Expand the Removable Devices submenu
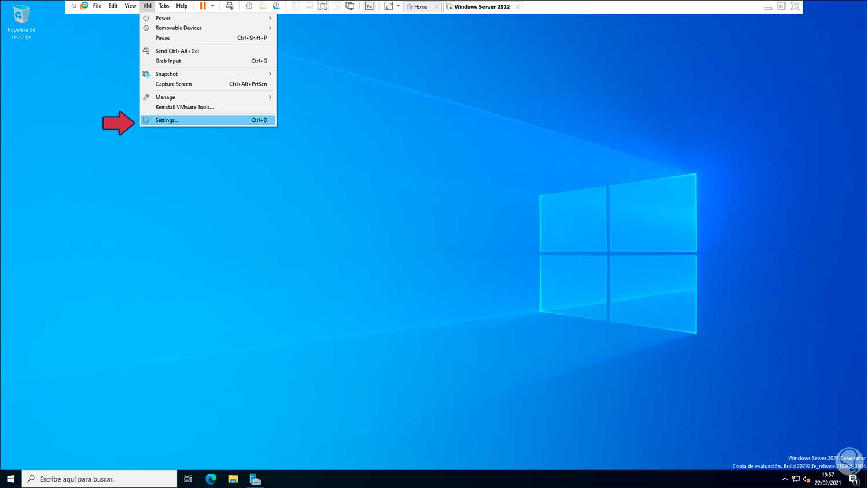The image size is (868, 488). [x=208, y=28]
